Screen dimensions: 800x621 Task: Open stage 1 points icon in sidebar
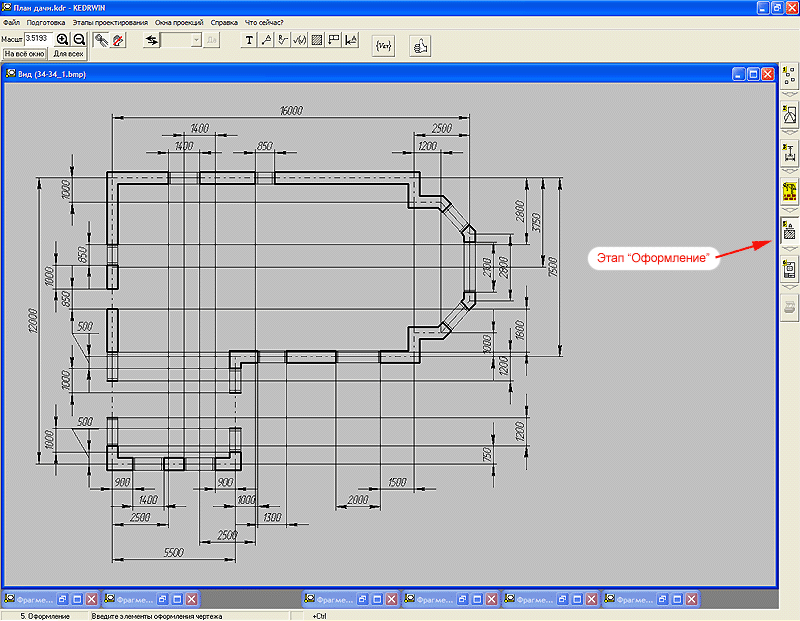pos(789,76)
